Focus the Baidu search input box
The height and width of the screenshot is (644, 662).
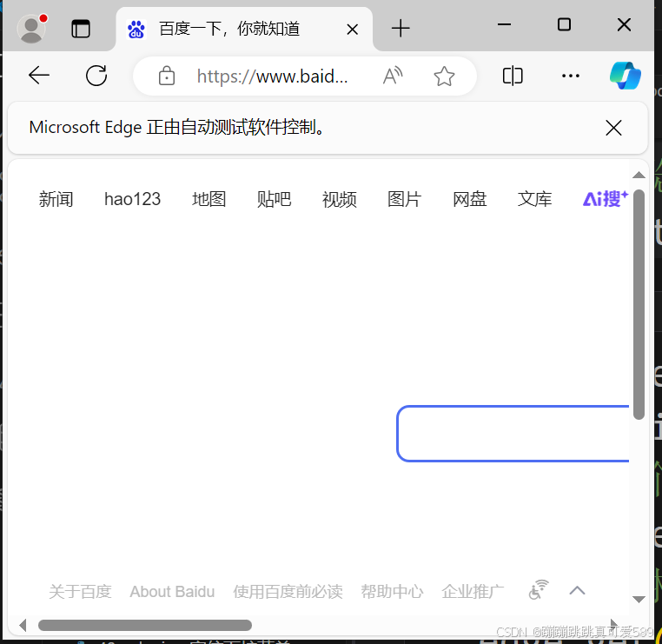point(513,434)
